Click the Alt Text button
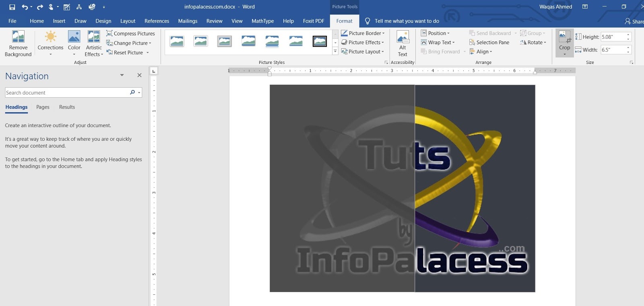This screenshot has width=644, height=306. (x=402, y=43)
